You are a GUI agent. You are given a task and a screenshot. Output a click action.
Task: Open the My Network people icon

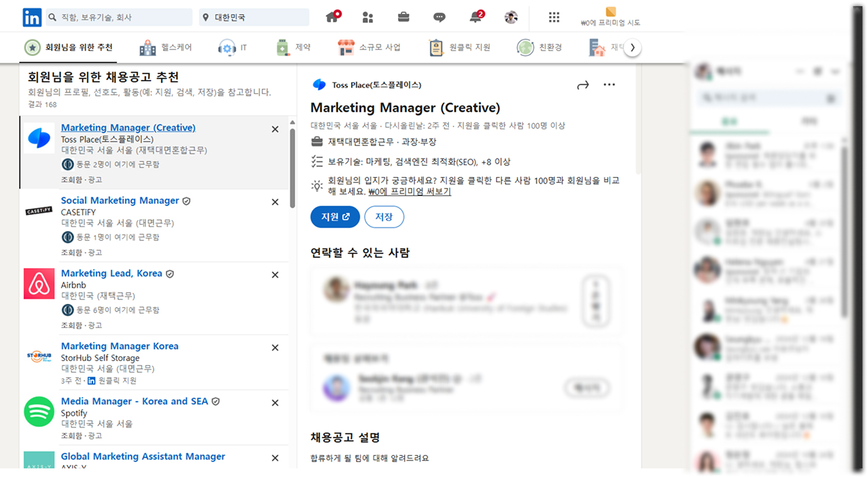pos(368,17)
